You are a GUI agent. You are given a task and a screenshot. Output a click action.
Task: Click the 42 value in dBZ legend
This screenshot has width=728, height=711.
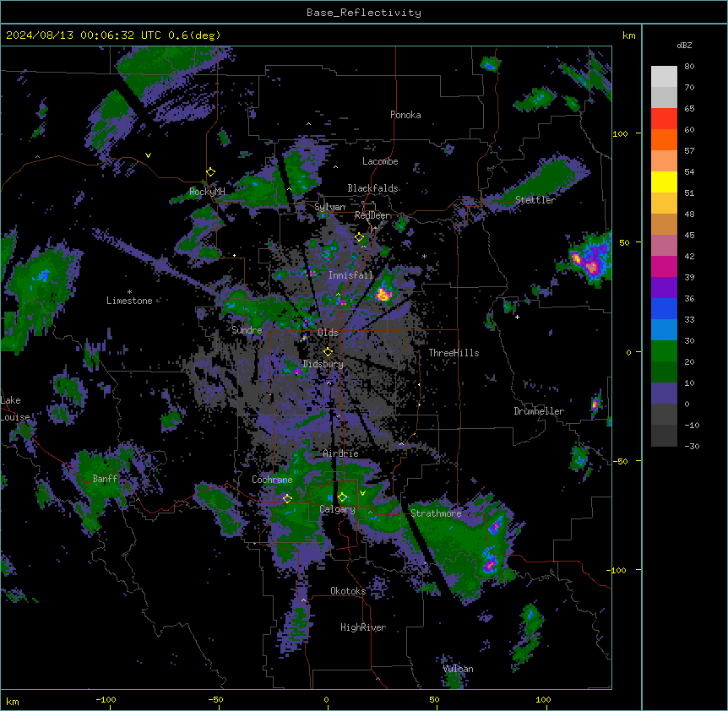(689, 256)
